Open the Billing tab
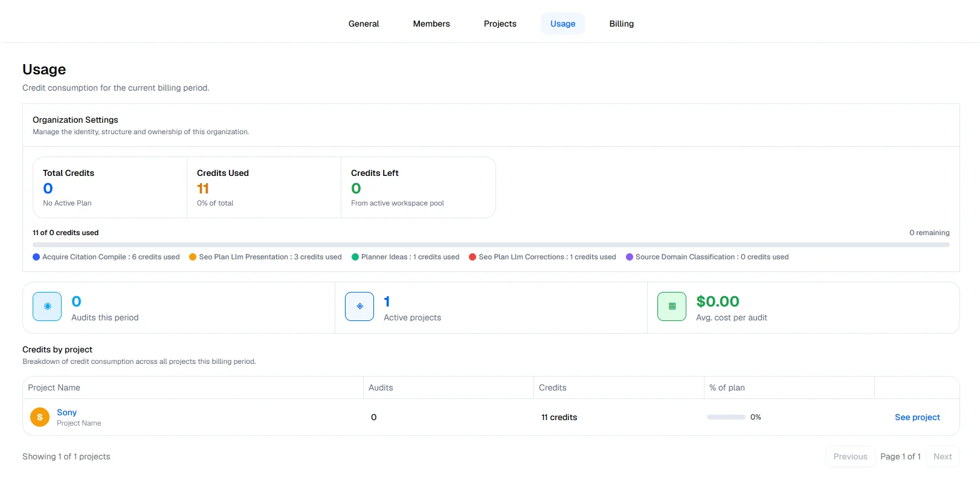980x486 pixels. click(x=622, y=24)
